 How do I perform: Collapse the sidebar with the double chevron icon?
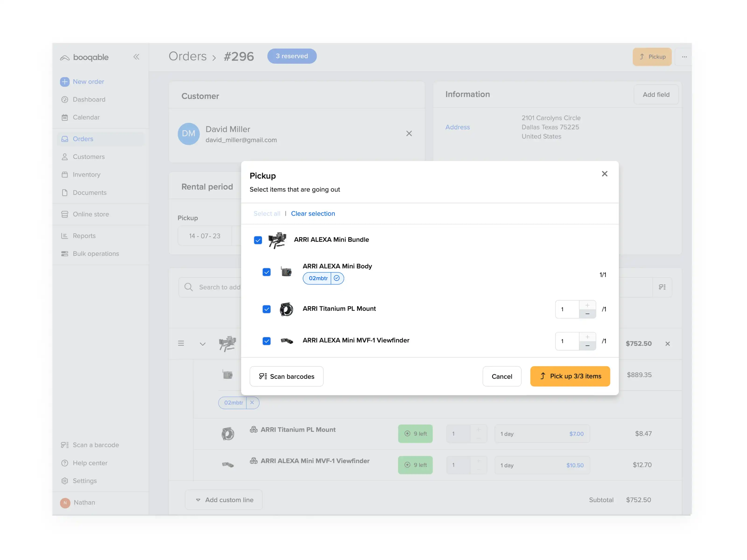click(x=136, y=57)
